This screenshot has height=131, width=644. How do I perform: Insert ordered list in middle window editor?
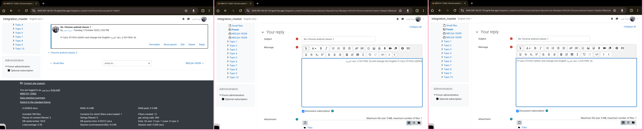(x=339, y=49)
